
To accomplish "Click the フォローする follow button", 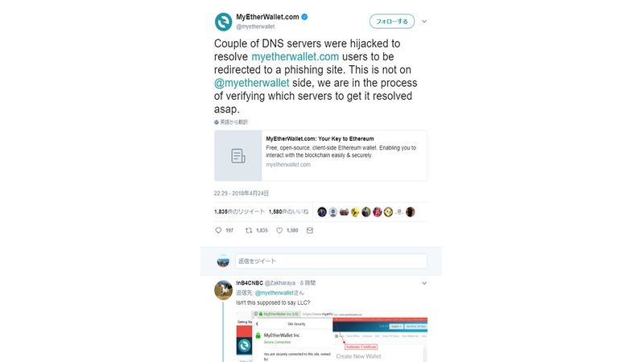I will coord(392,22).
